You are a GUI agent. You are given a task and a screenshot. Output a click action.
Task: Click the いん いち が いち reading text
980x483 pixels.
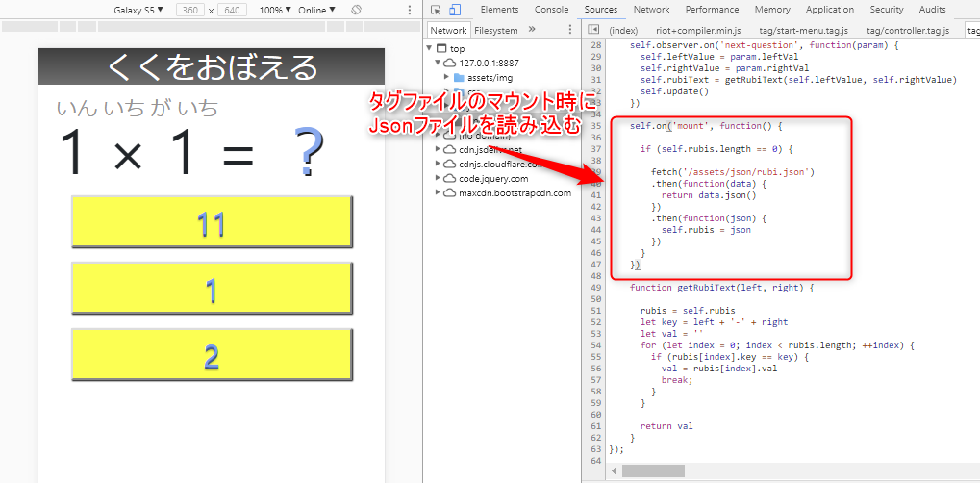(x=137, y=108)
